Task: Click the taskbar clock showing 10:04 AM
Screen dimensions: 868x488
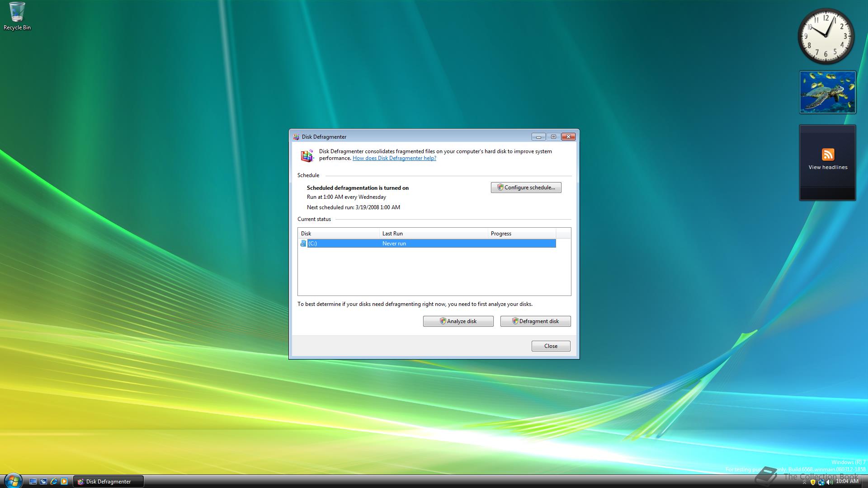Action: coord(847,482)
